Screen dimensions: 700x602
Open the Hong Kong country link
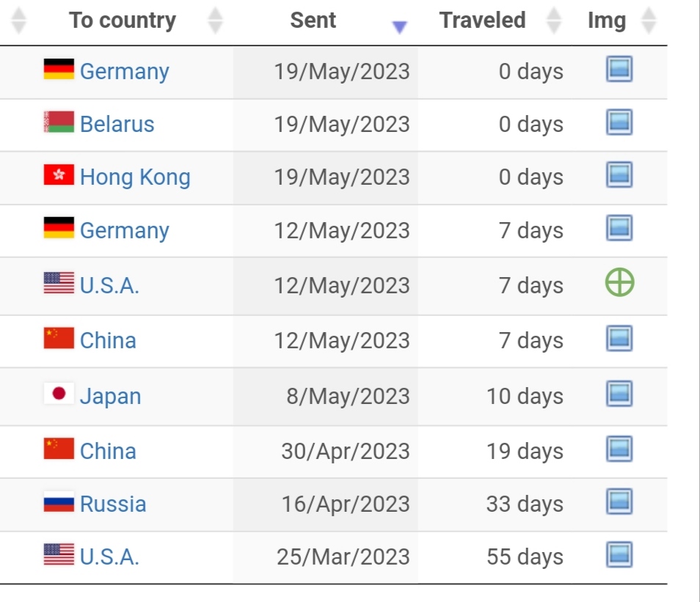[135, 177]
